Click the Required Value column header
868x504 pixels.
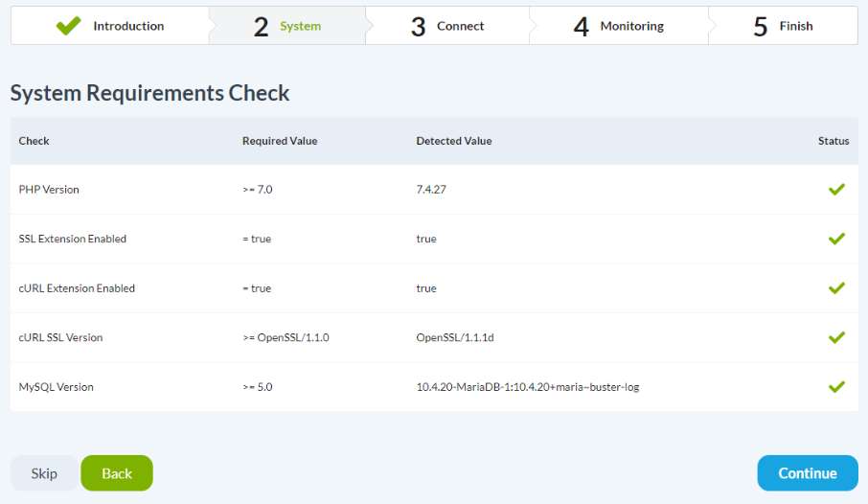pos(280,141)
